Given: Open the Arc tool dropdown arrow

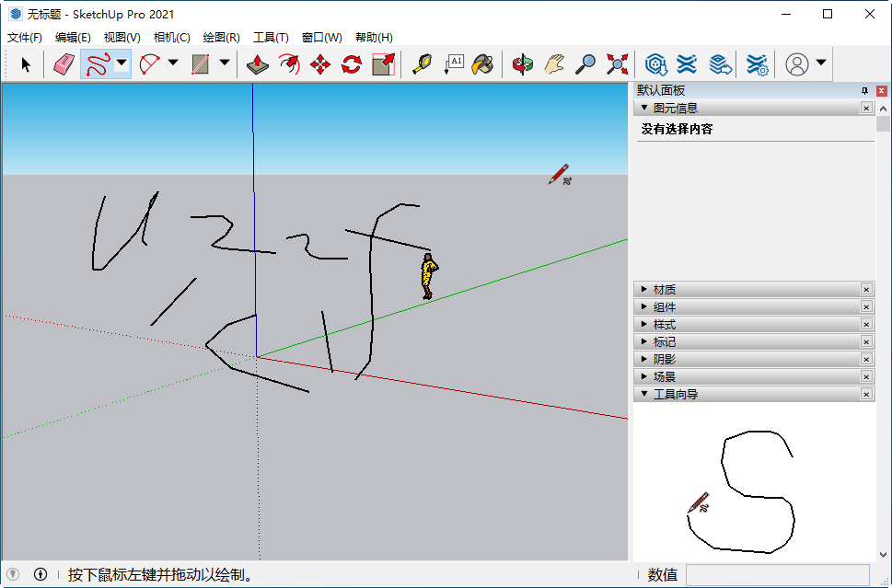Looking at the screenshot, I should coord(173,63).
